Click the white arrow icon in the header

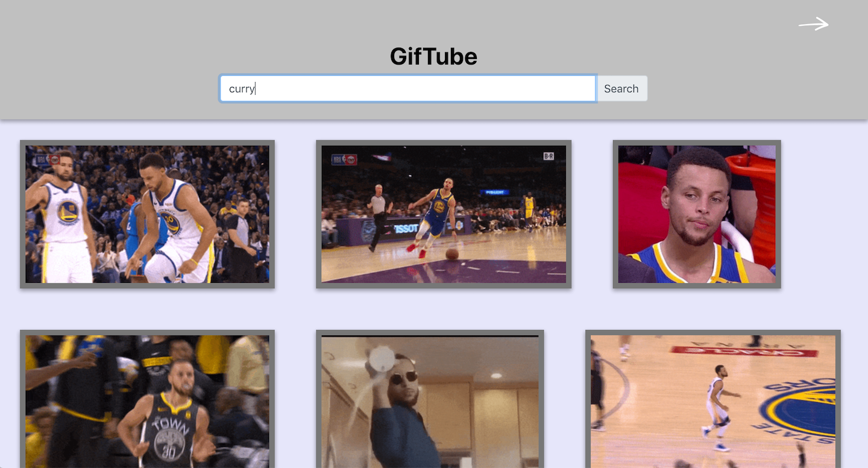813,24
